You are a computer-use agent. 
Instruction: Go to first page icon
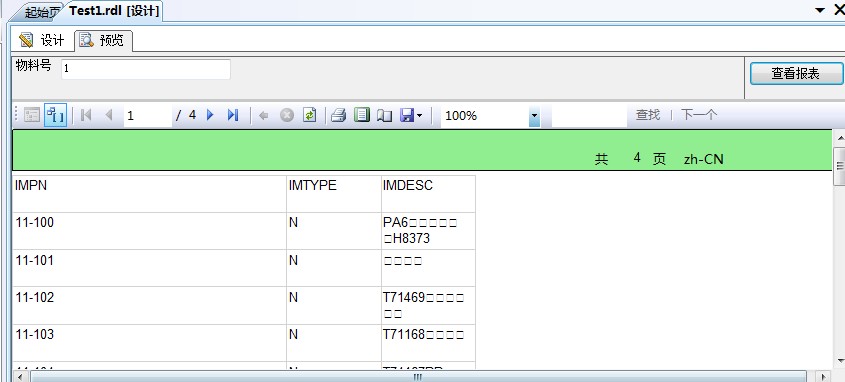(86, 115)
